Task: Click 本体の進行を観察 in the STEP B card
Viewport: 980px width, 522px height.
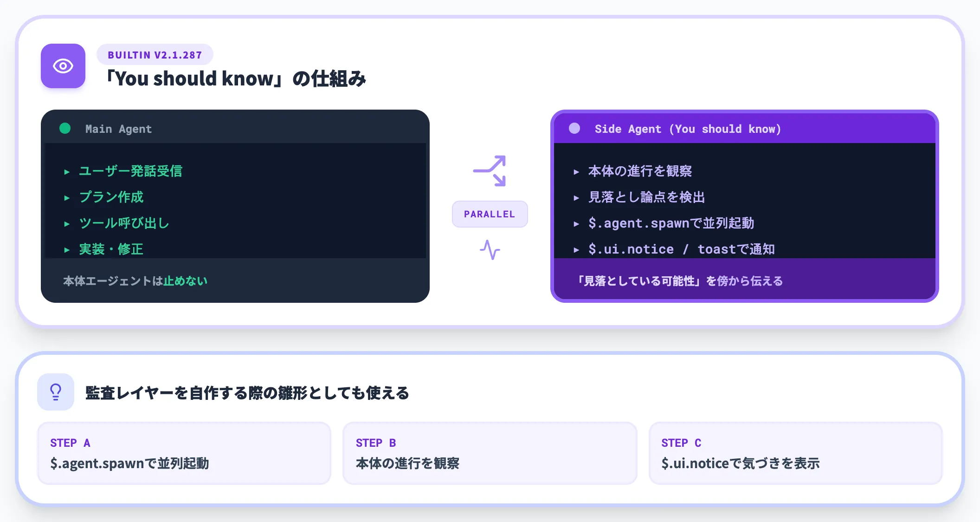Action: 407,463
